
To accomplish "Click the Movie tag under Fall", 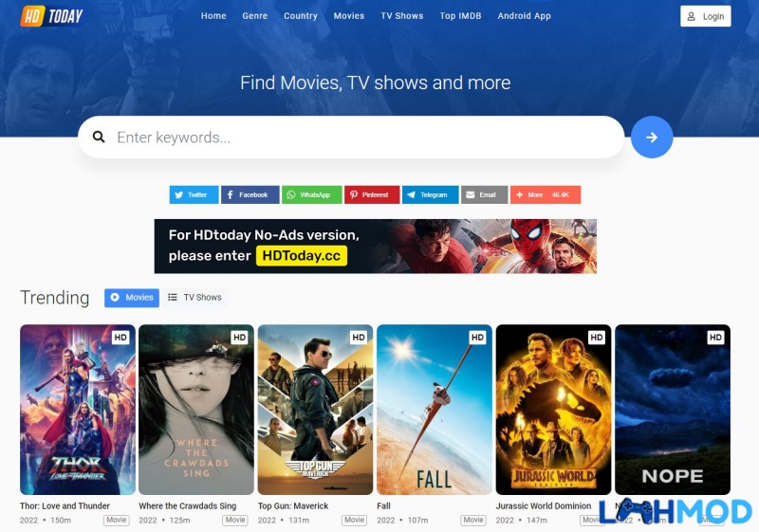I will (x=473, y=520).
